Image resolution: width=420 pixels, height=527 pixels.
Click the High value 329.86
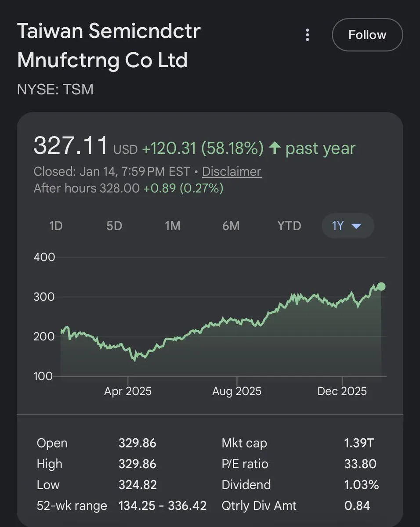pyautogui.click(x=138, y=464)
